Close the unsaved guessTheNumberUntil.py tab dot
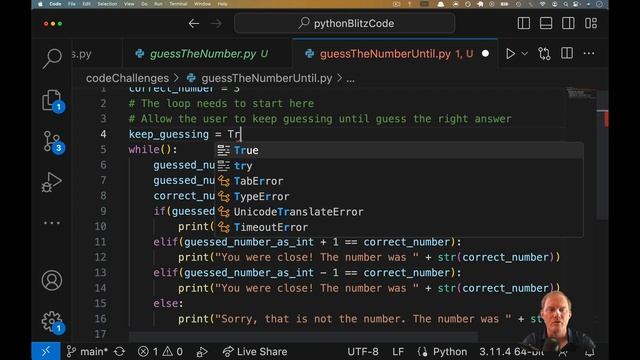 point(485,53)
